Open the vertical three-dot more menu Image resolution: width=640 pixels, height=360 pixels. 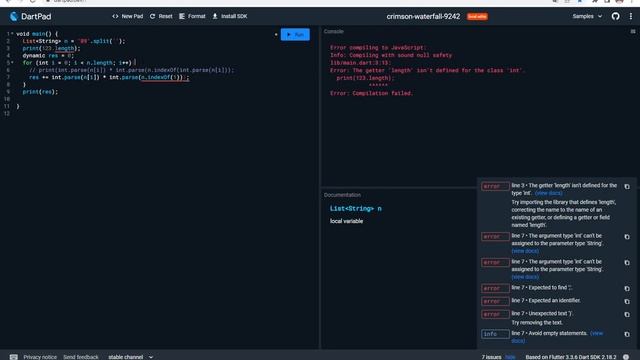[631, 16]
